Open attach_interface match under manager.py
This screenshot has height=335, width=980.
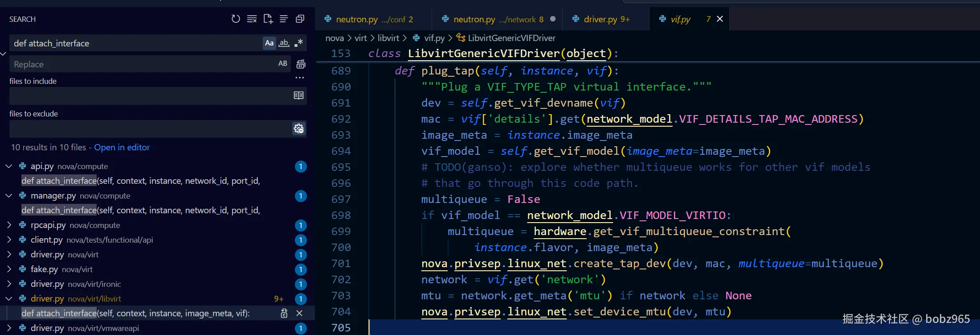141,210
